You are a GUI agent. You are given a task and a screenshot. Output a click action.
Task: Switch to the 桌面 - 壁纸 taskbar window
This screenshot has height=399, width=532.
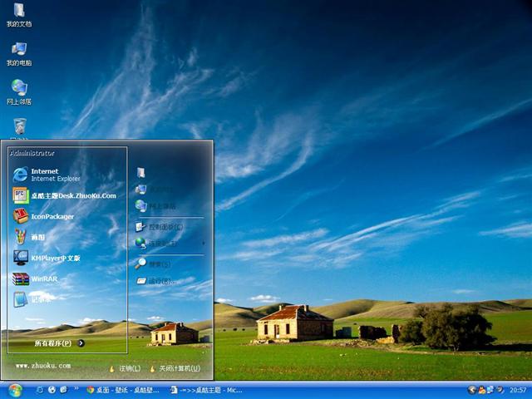[123, 390]
